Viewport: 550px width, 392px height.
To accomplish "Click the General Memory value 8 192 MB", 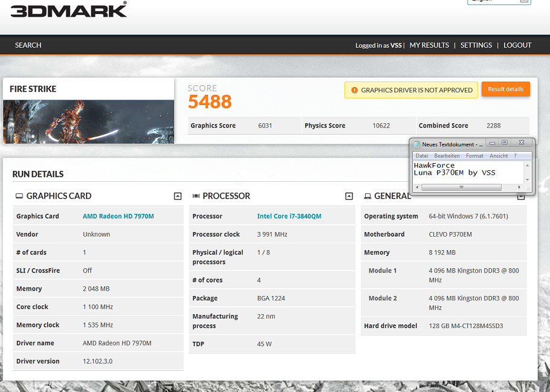I will (442, 252).
